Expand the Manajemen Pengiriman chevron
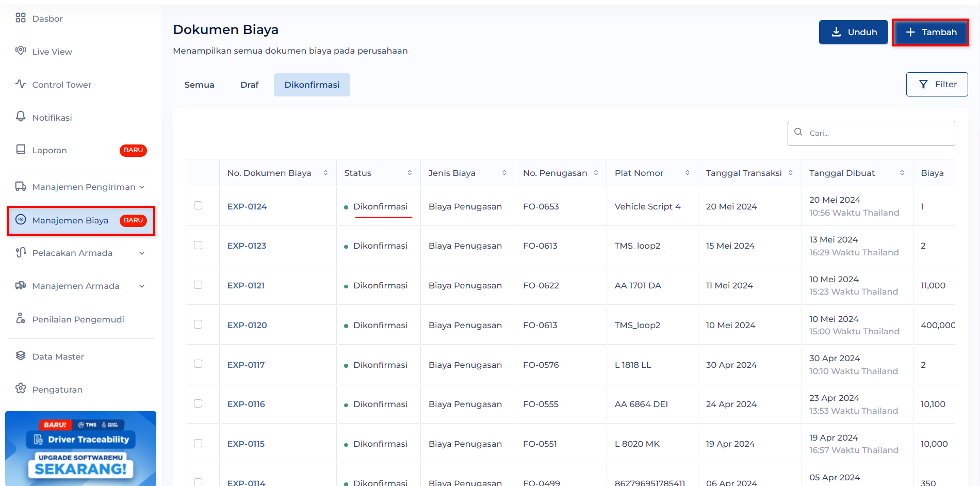 click(x=142, y=187)
